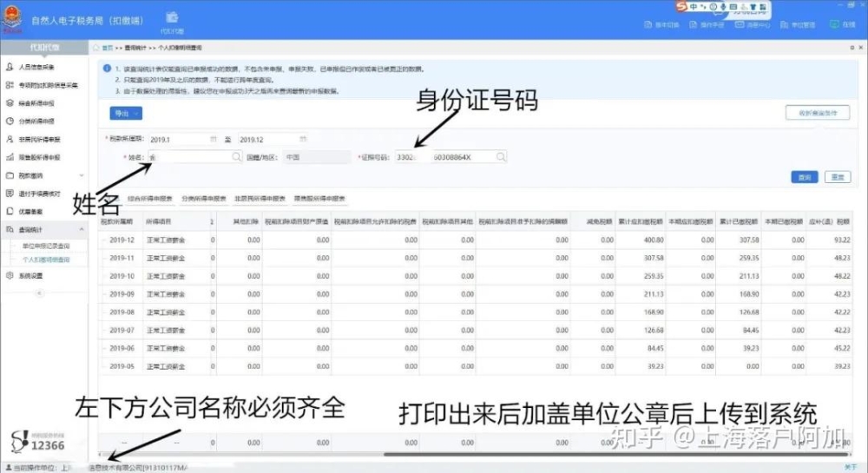Open calendar icon for start period 2019.1
Viewport: 868px width, 473px height.
(214, 140)
